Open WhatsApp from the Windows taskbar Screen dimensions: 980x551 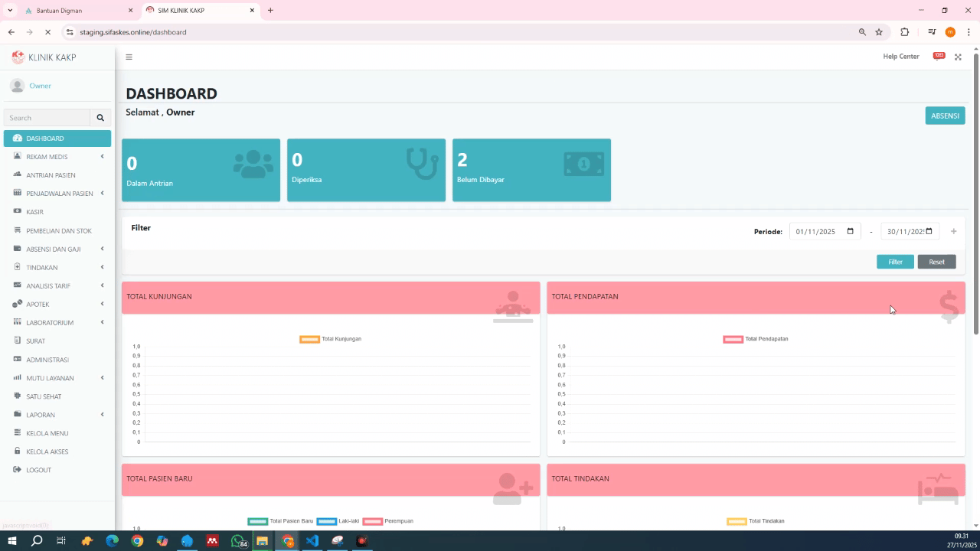(237, 541)
